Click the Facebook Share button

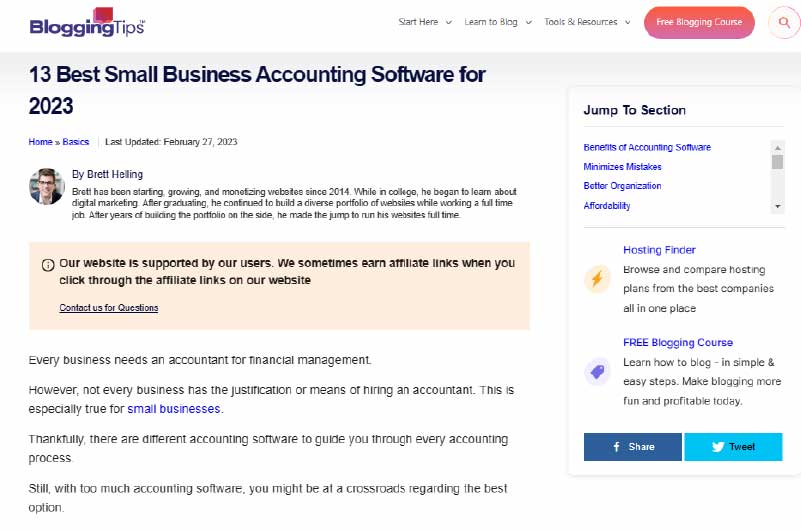coord(632,447)
